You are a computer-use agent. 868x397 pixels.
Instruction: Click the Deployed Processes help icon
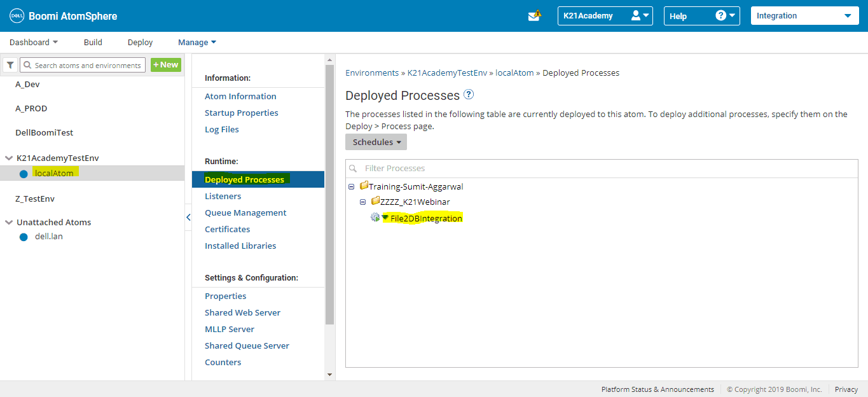point(469,95)
